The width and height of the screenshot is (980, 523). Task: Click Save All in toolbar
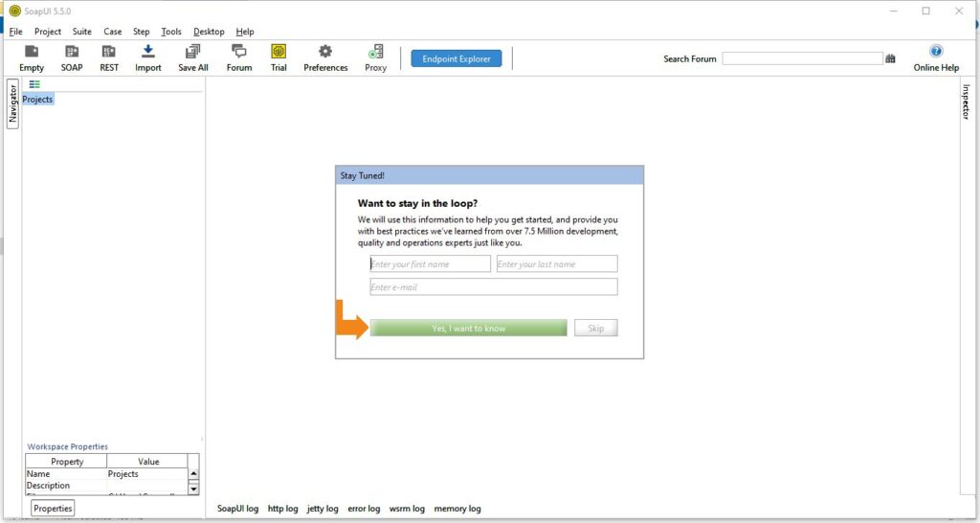pos(193,58)
